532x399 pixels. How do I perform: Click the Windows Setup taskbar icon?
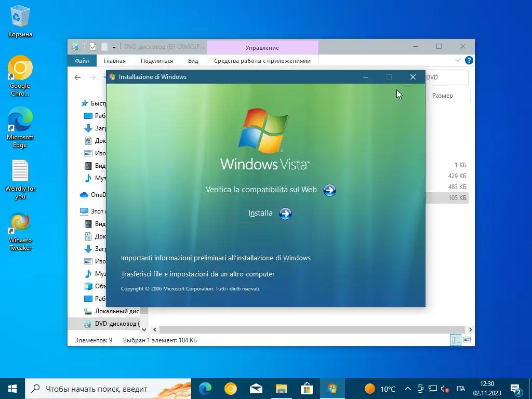pos(332,389)
